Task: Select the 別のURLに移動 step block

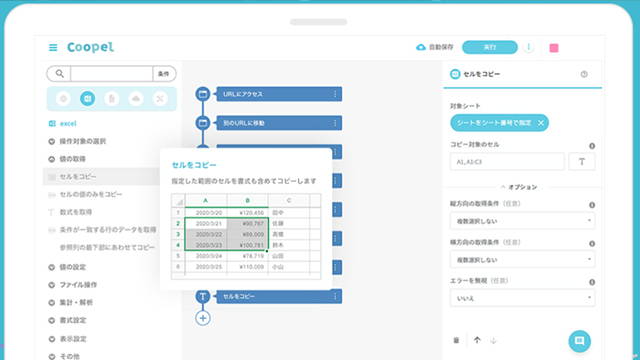Action: coord(279,123)
